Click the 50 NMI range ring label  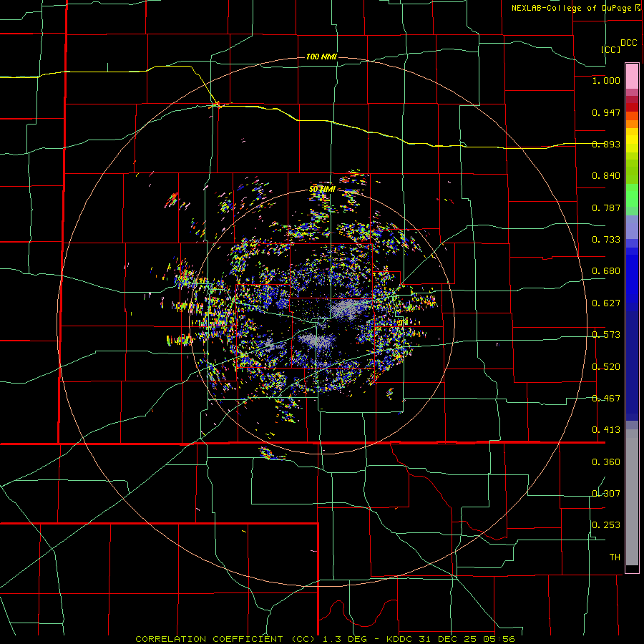(x=322, y=190)
